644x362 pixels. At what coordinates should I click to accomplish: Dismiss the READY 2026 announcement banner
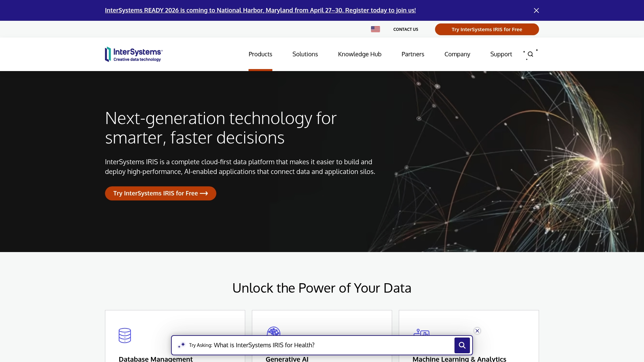coord(536,10)
